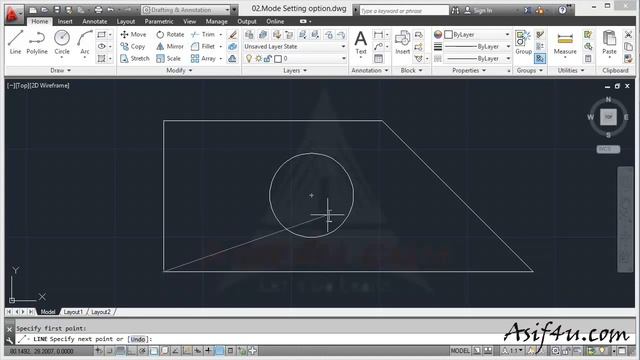Click the TOP face of ViewCube
640x360 pixels.
coord(608,117)
